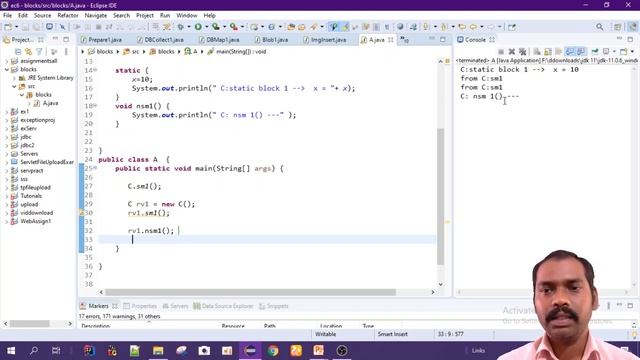
Task: Open the Data Source Explorer tab
Action: coord(223,306)
